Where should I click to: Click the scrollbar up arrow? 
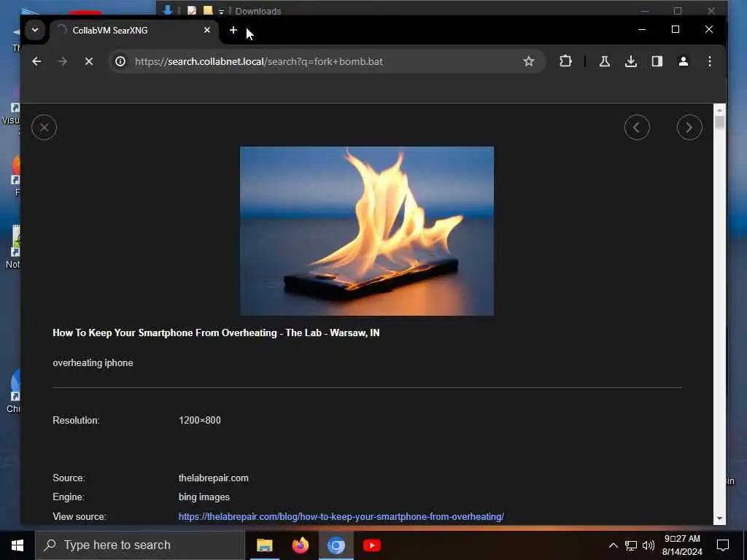point(719,110)
